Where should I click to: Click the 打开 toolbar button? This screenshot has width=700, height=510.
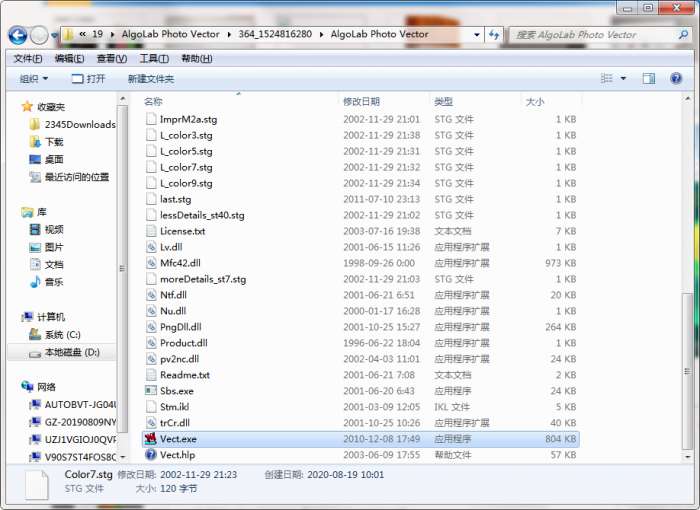(x=88, y=79)
